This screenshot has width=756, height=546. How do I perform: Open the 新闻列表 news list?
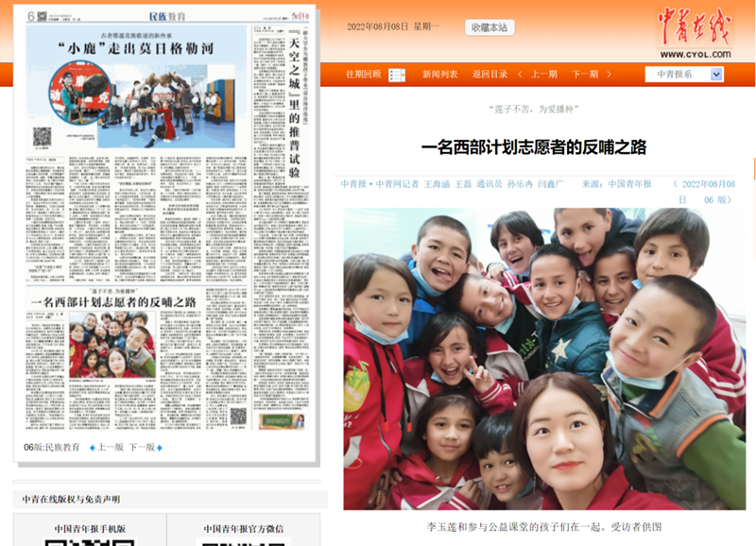[x=439, y=75]
